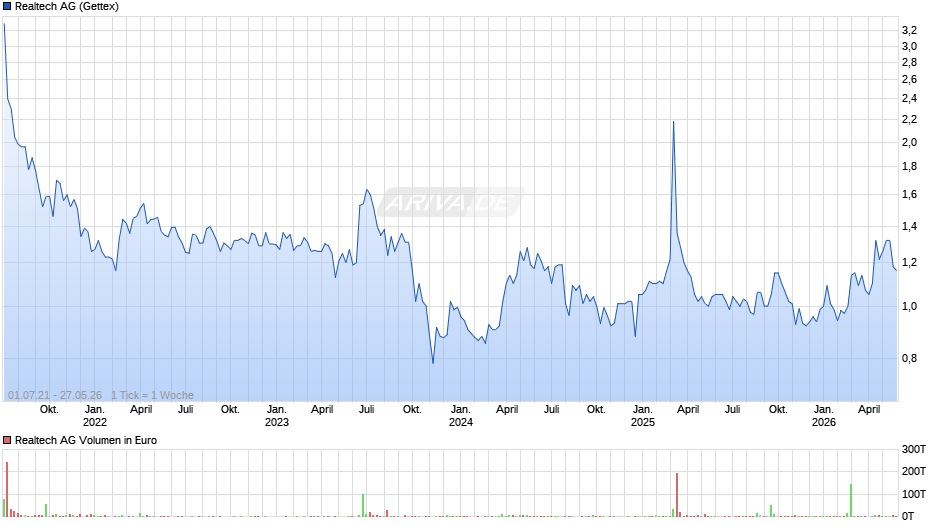
Task: Click the 1,6 price axis label
Action: tap(909, 194)
